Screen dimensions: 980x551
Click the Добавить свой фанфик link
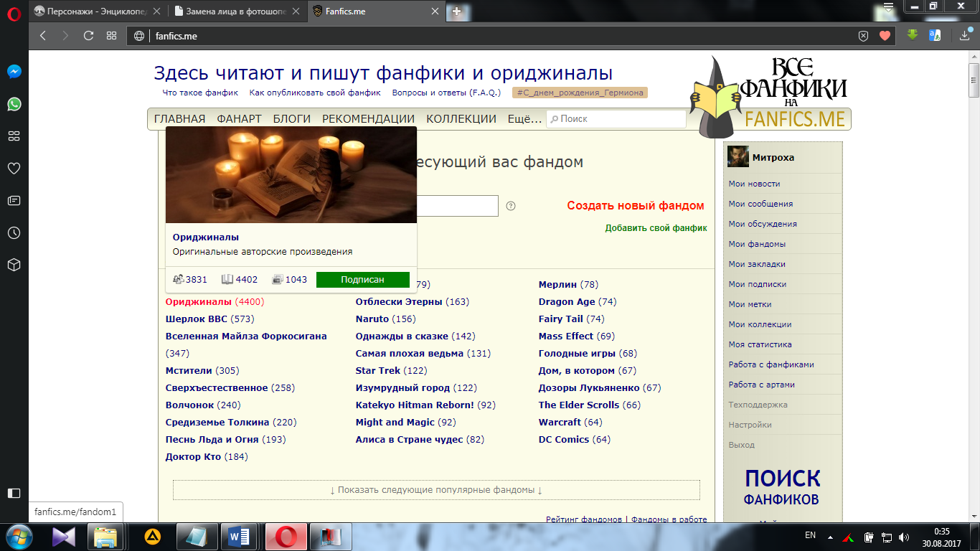656,228
